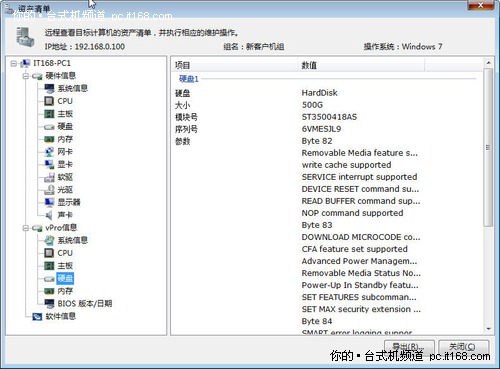The height and width of the screenshot is (369, 500).
Task: Select 'Power-Up In Standby featu...' row
Action: click(360, 285)
